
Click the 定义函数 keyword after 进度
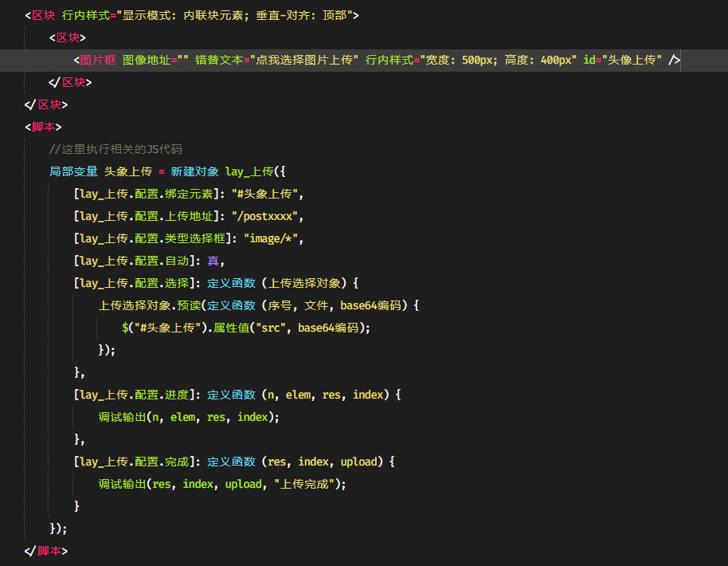click(x=231, y=395)
